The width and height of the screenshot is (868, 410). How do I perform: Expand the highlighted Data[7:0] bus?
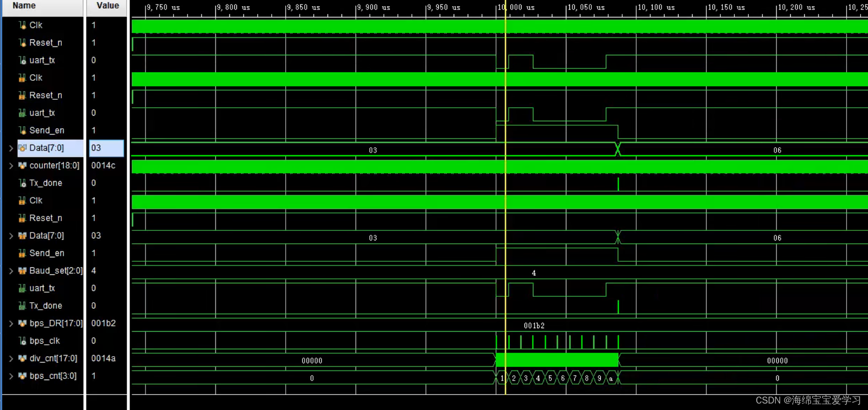(x=11, y=148)
